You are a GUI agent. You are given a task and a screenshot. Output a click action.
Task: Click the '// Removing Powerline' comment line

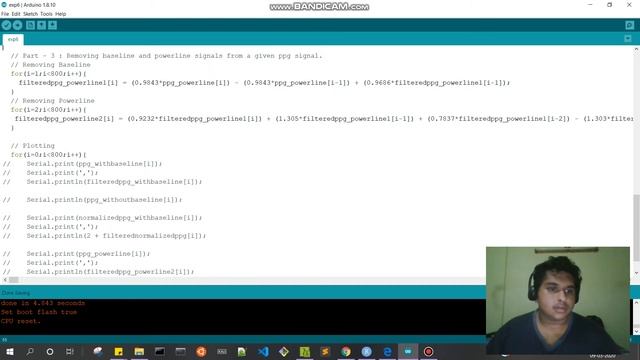click(x=53, y=100)
